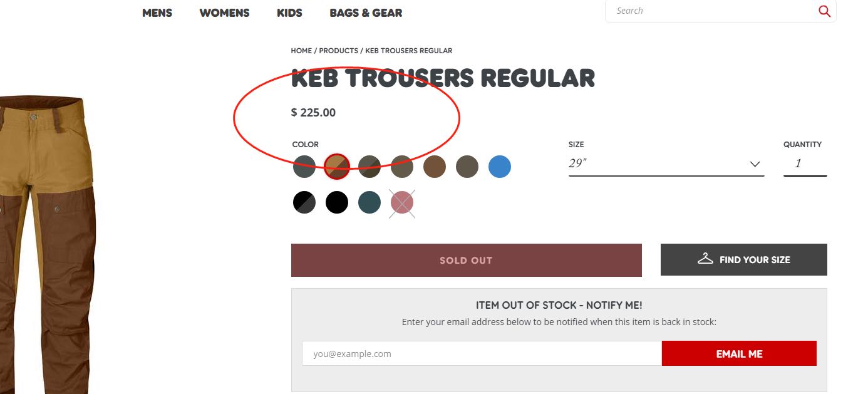Image resolution: width=868 pixels, height=394 pixels.
Task: Pick the dark teal color swatch
Action: click(369, 202)
